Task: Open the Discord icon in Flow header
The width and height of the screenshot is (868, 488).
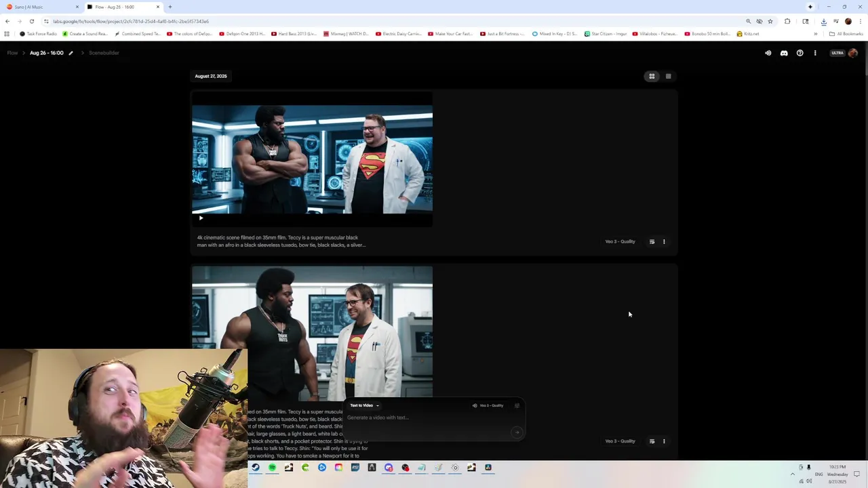Action: click(x=784, y=53)
